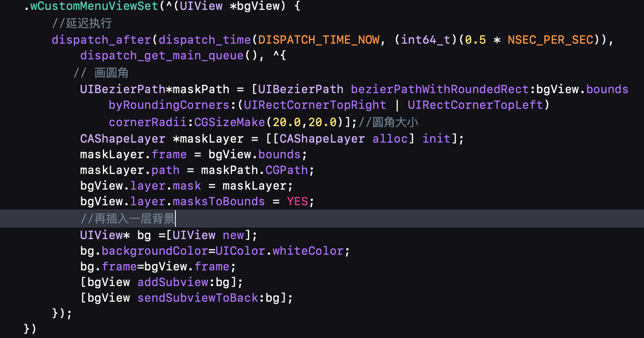Viewport: 644px width, 338px height.
Task: Click the //再插入一层背景 comment line
Action: [x=128, y=218]
